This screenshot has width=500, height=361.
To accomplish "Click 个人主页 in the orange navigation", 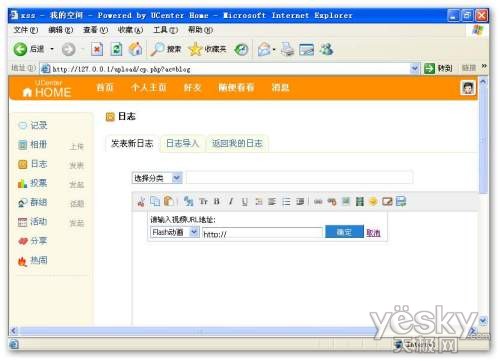I will [149, 88].
